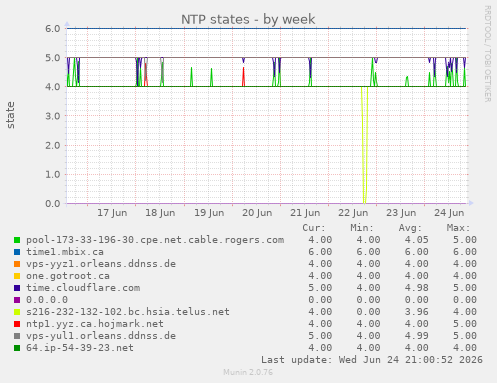
Task: Click the 5.0 y-axis tick label
Action: [53, 58]
